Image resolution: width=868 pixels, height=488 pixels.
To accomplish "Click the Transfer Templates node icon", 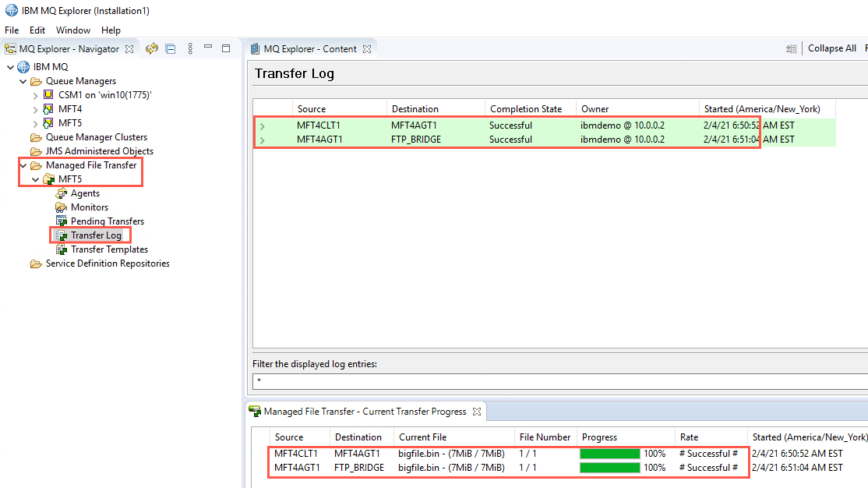I will pos(61,249).
